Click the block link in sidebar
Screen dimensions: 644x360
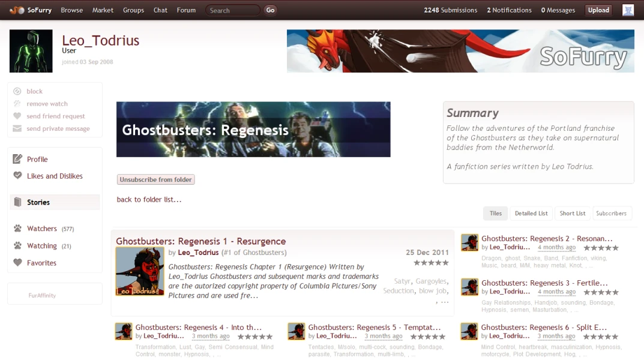(x=34, y=91)
